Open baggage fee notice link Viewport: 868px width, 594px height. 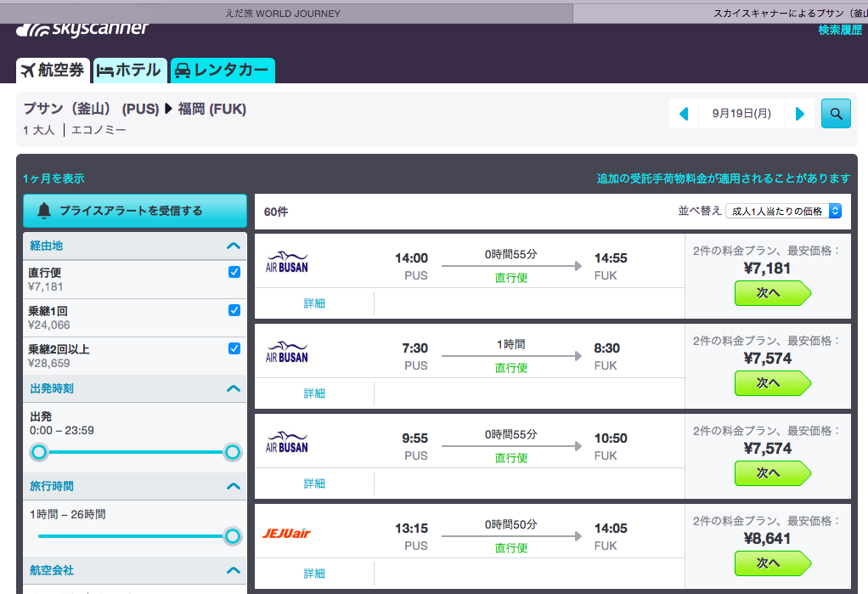tap(723, 178)
